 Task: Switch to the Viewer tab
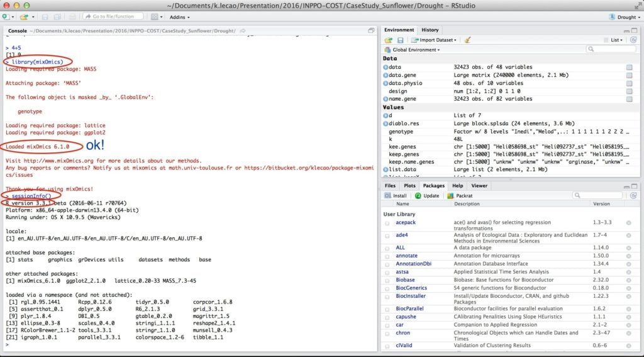[x=479, y=186]
